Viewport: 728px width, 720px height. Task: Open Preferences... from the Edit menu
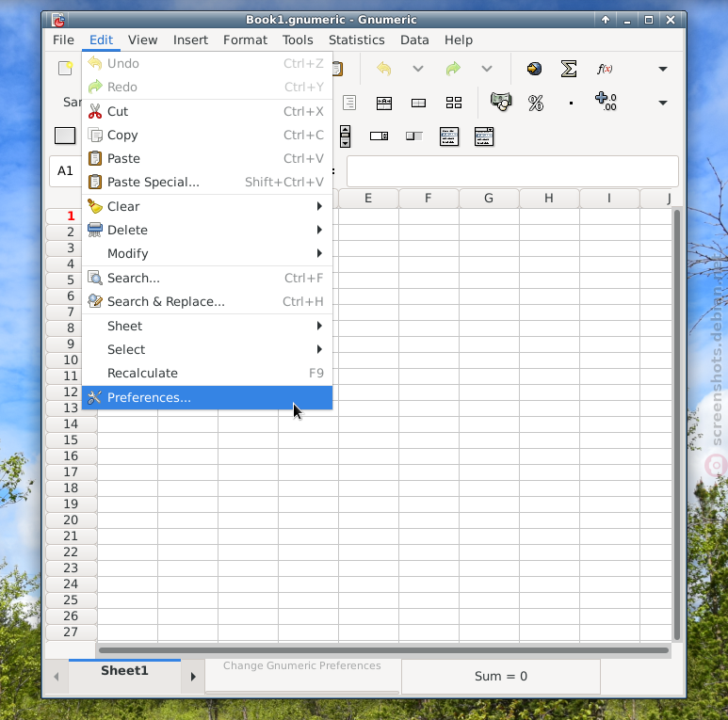click(207, 397)
